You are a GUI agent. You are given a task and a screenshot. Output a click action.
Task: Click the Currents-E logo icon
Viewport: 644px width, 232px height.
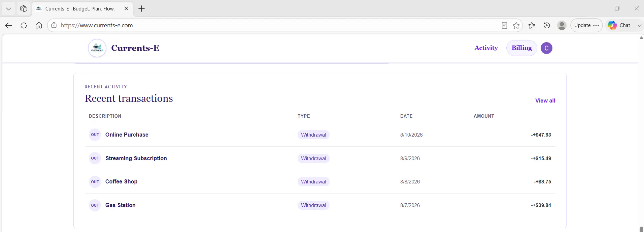[x=97, y=48]
